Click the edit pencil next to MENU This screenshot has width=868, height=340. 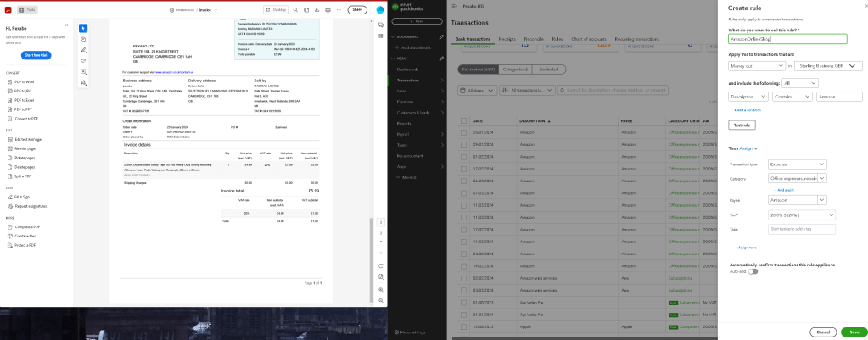pos(441,58)
